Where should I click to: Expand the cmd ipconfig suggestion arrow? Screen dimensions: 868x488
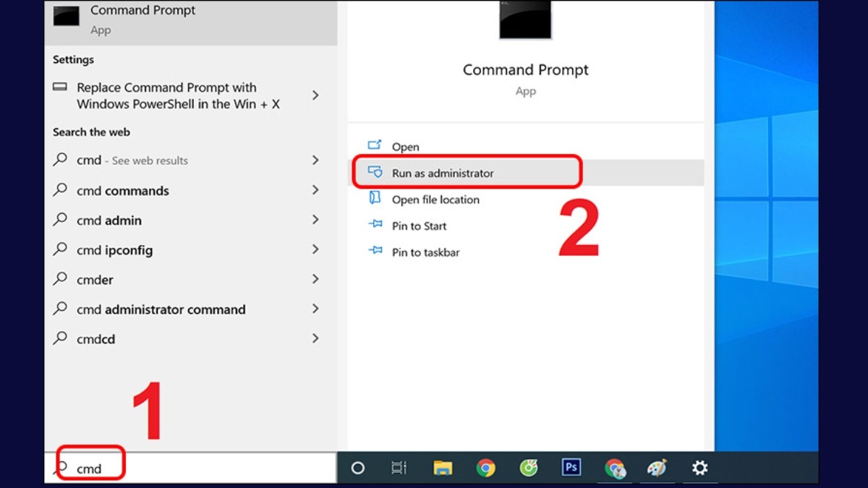pyautogui.click(x=315, y=249)
